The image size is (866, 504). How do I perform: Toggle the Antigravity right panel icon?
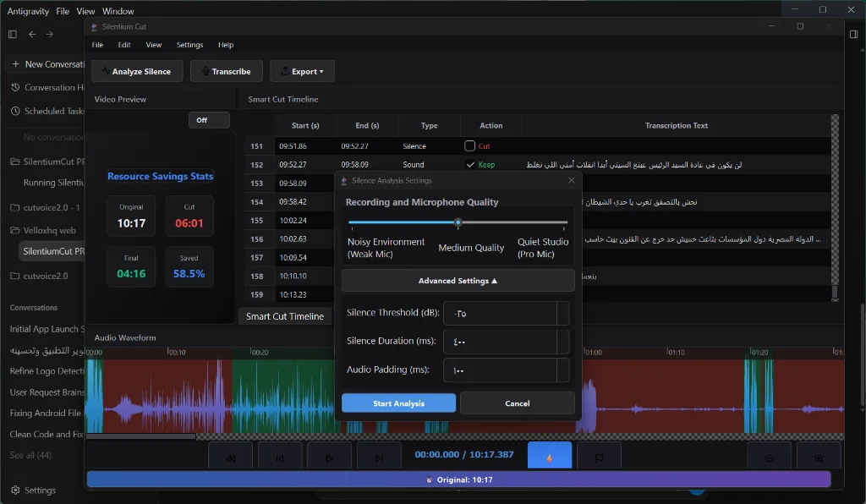(853, 34)
